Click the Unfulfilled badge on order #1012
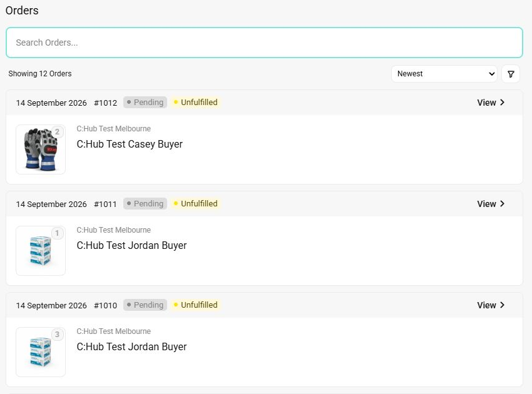This screenshot has width=532, height=394. (x=195, y=102)
